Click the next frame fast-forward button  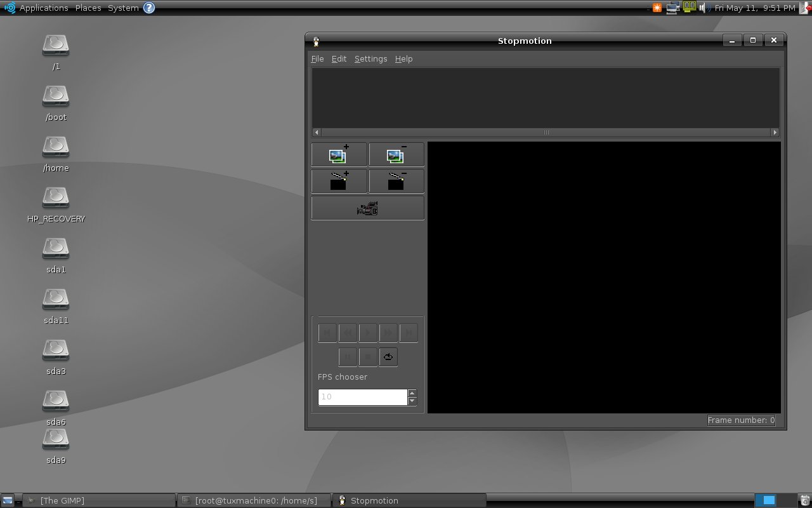[x=388, y=333]
